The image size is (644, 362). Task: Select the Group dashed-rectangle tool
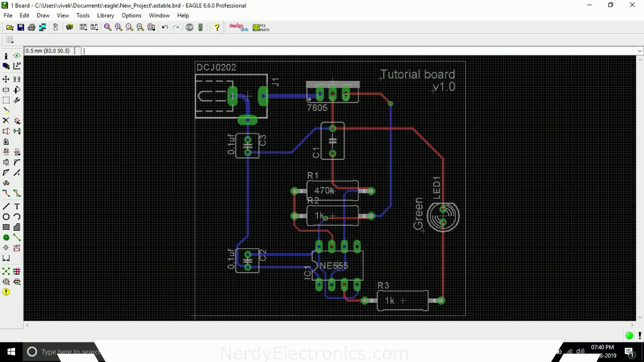click(x=6, y=100)
